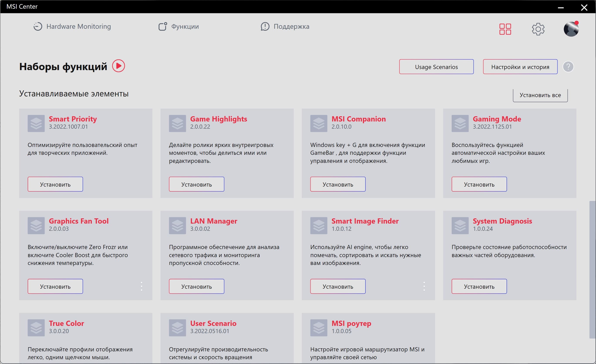Viewport: 596px width, 364px height.
Task: Click the MSI Companion package icon
Action: tap(318, 123)
